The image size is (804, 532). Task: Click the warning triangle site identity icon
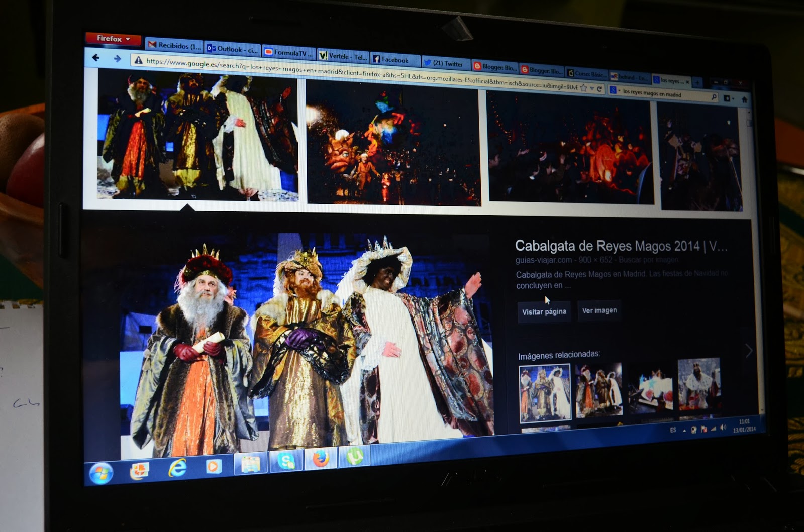click(138, 60)
